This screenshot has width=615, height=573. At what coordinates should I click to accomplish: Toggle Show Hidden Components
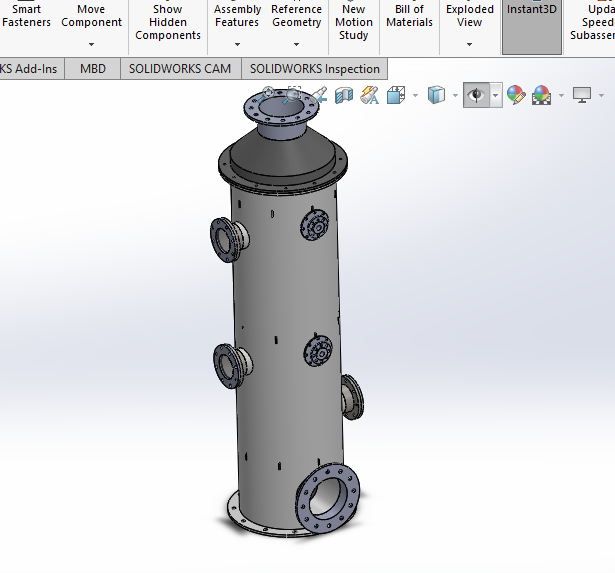[167, 22]
